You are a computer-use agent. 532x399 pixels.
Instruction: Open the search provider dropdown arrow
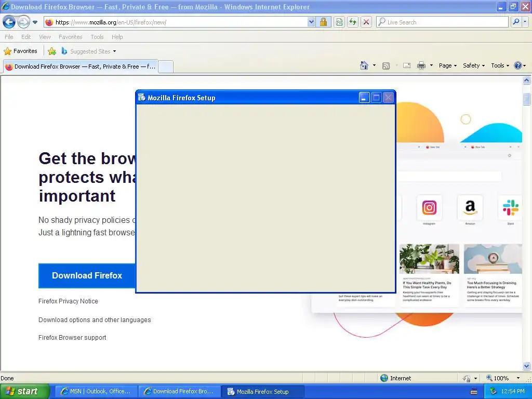click(x=525, y=22)
